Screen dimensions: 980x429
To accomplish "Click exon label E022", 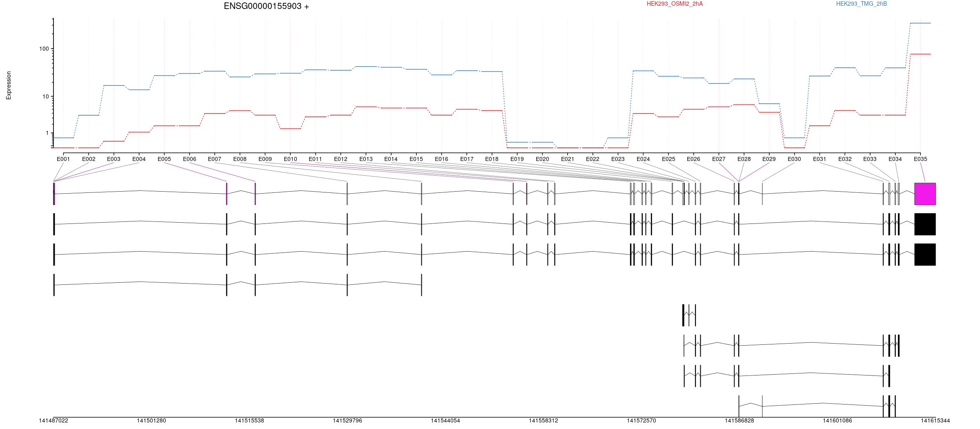I will 592,159.
